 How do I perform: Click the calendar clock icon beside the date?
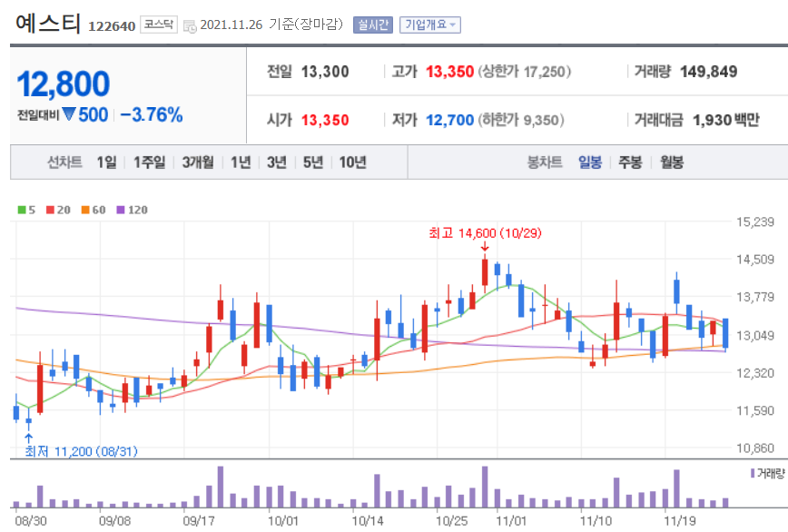click(x=190, y=26)
